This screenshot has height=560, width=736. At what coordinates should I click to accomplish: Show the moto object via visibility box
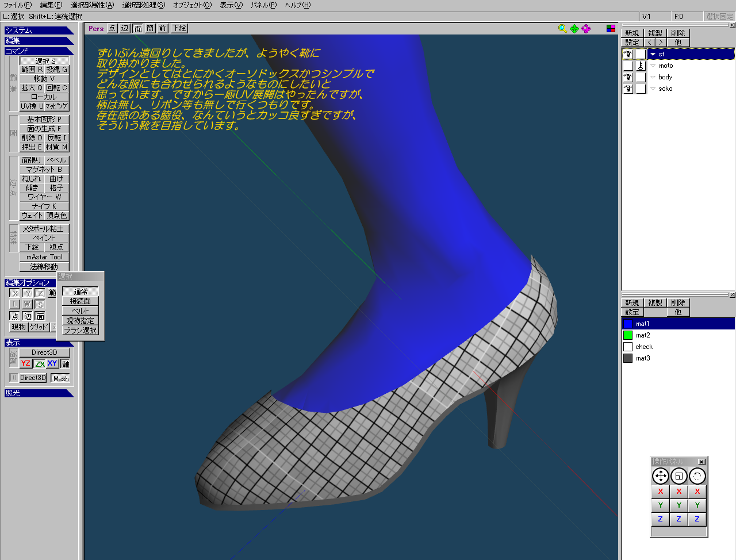tap(628, 66)
